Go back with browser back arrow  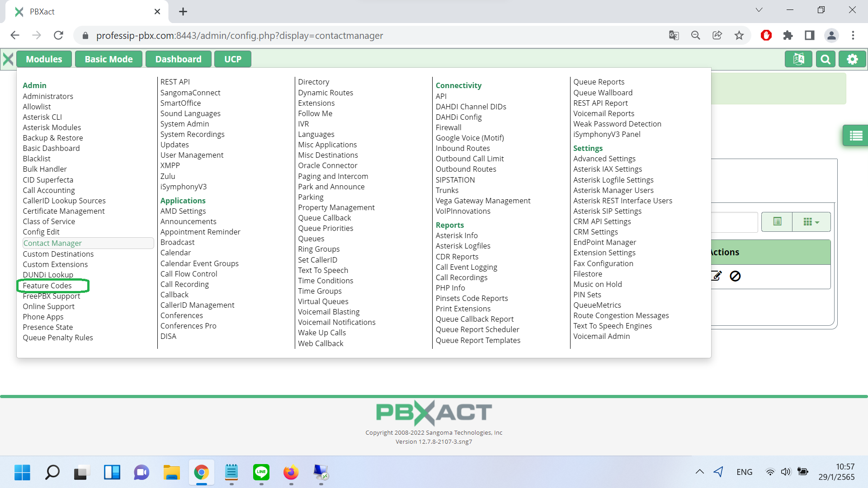coord(15,35)
